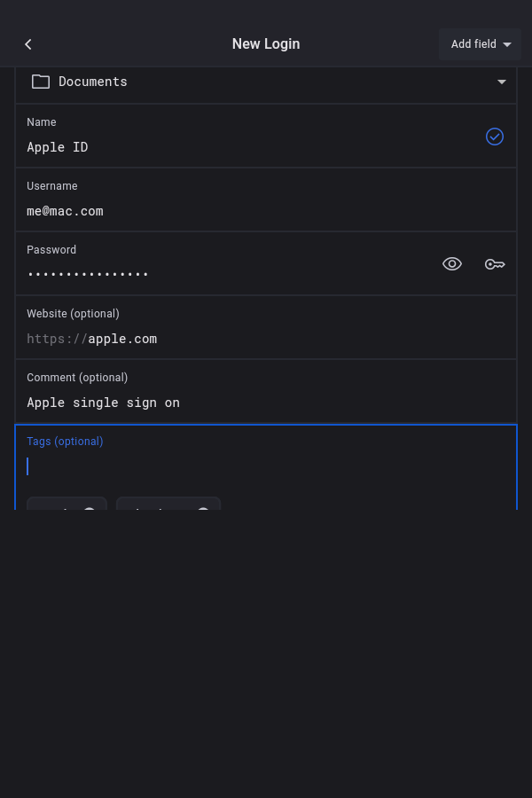This screenshot has width=532, height=798.
Task: Click the key icon to generate password
Action: [495, 264]
